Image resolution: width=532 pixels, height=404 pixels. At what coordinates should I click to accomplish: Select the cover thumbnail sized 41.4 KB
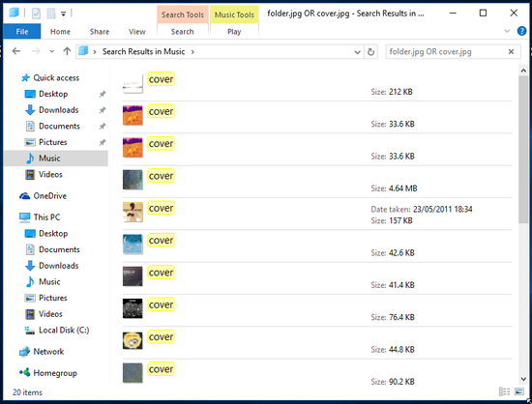click(133, 276)
